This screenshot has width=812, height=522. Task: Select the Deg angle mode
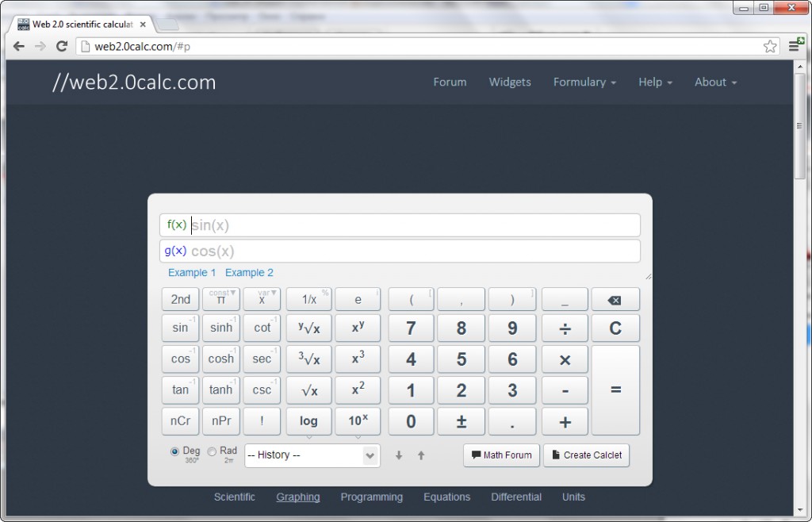(x=175, y=451)
